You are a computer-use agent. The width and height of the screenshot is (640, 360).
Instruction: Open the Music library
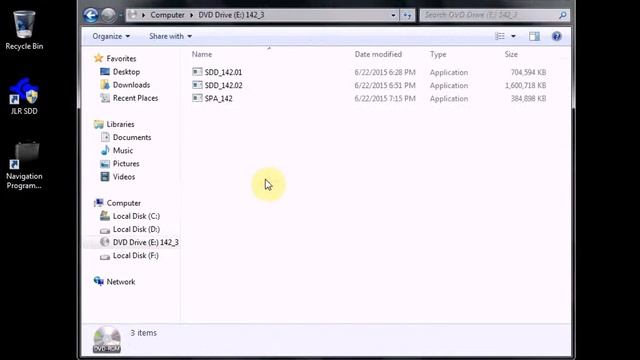(123, 151)
